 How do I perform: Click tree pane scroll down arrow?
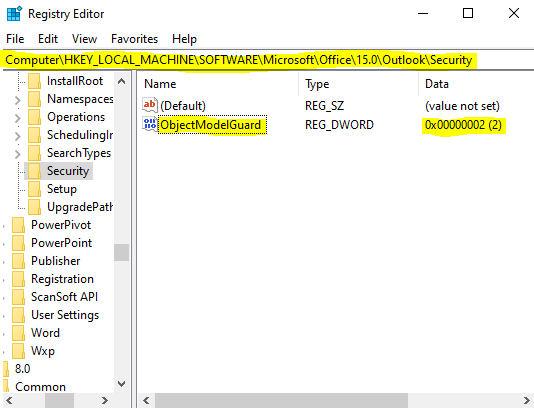pyautogui.click(x=122, y=384)
